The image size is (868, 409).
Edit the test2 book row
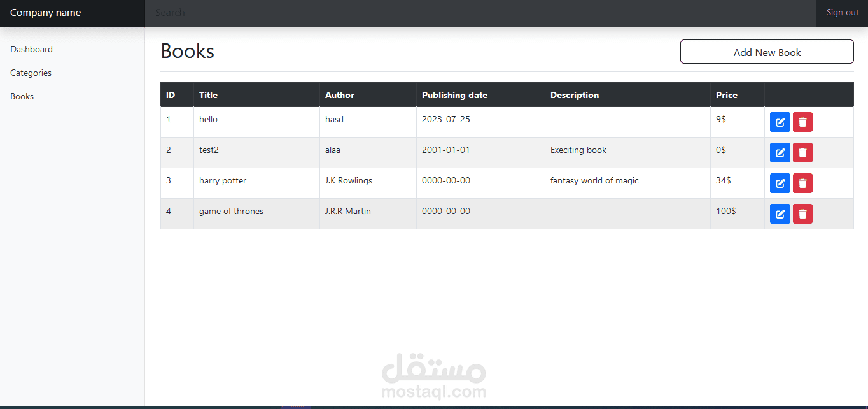click(780, 152)
